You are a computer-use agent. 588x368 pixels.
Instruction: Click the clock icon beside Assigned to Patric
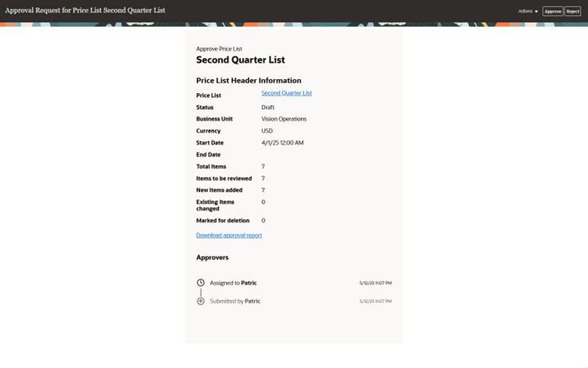click(x=201, y=283)
